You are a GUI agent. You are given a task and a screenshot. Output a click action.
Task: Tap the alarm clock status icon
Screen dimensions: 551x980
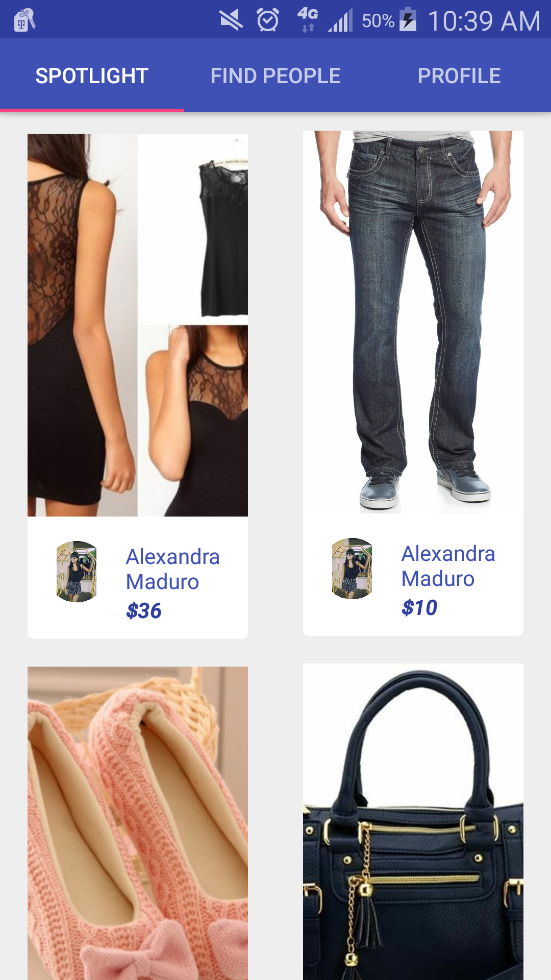tap(268, 20)
